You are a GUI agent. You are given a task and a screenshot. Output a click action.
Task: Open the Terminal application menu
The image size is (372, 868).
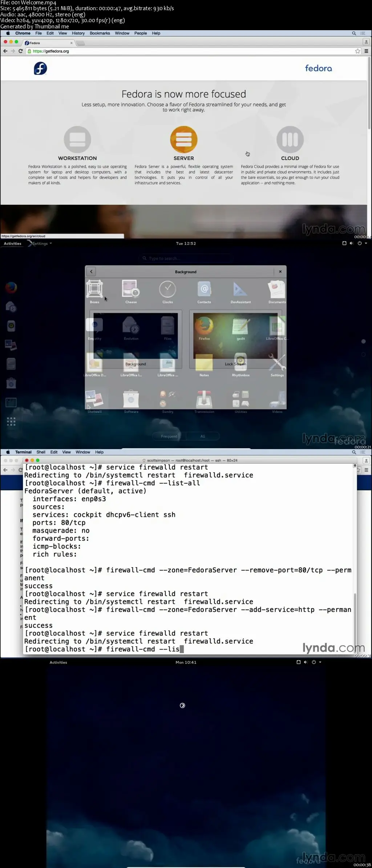[x=23, y=452]
